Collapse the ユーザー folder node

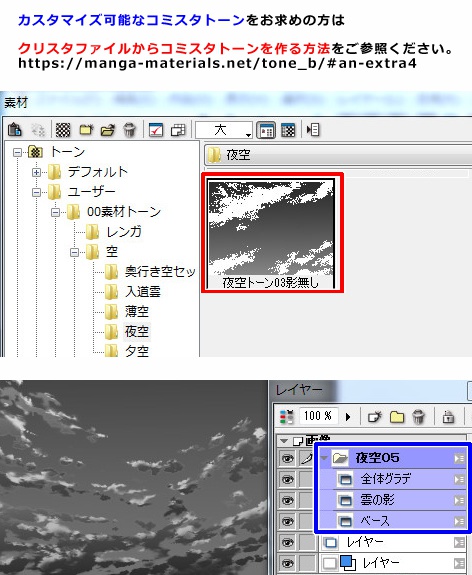click(x=36, y=192)
